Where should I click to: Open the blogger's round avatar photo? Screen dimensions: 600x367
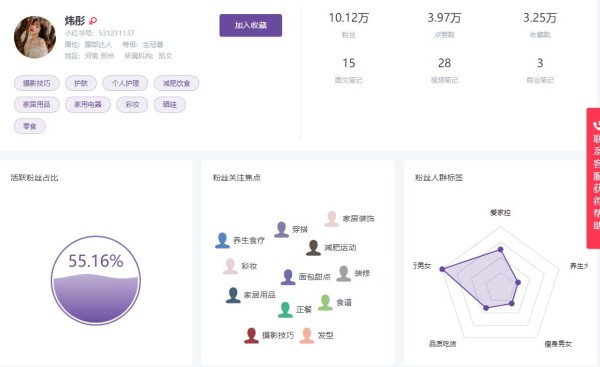(x=35, y=37)
